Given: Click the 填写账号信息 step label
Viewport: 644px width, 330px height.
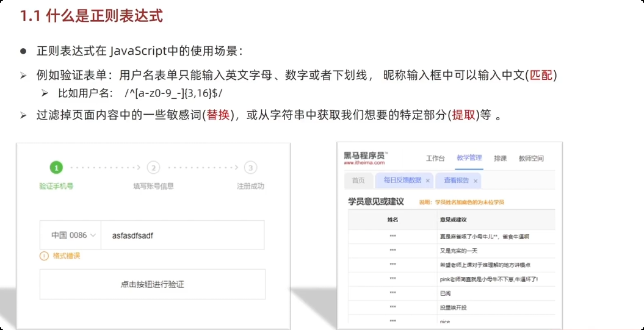Looking at the screenshot, I should point(153,186).
